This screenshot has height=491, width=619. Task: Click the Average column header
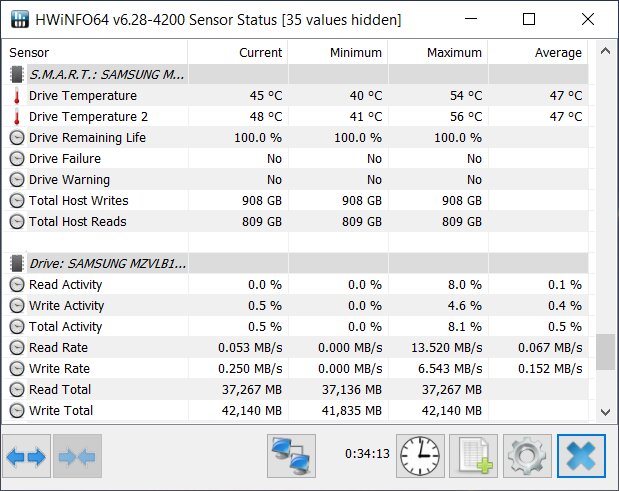tap(538, 52)
